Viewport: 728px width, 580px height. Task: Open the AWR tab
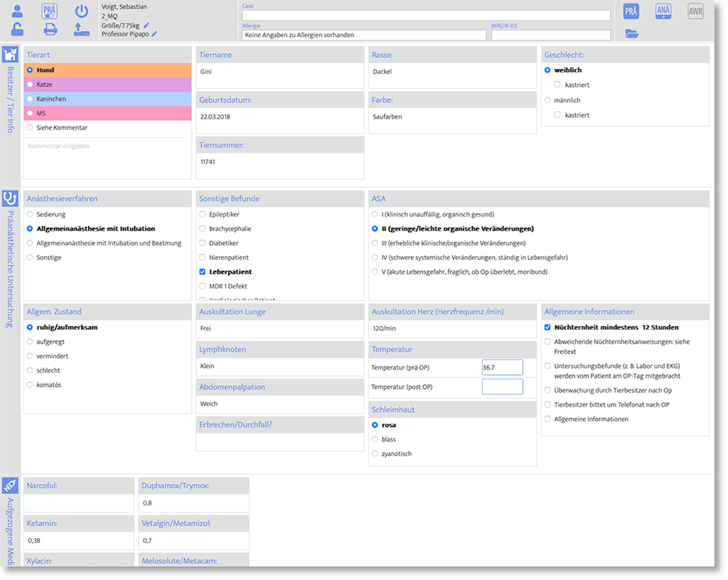click(x=695, y=11)
